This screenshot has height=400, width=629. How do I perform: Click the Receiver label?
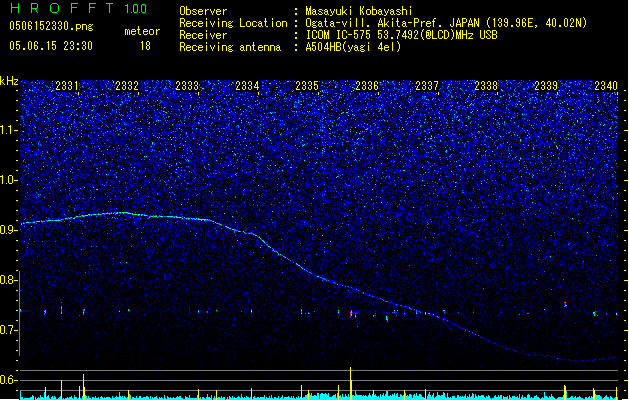click(x=203, y=35)
